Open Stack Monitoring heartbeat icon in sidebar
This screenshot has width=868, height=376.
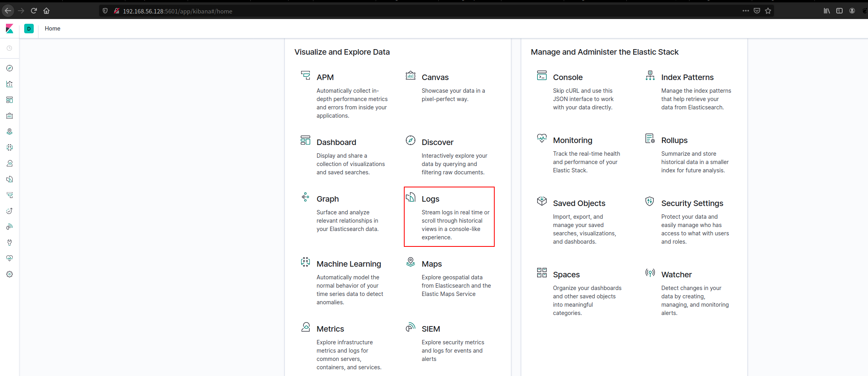point(10,258)
